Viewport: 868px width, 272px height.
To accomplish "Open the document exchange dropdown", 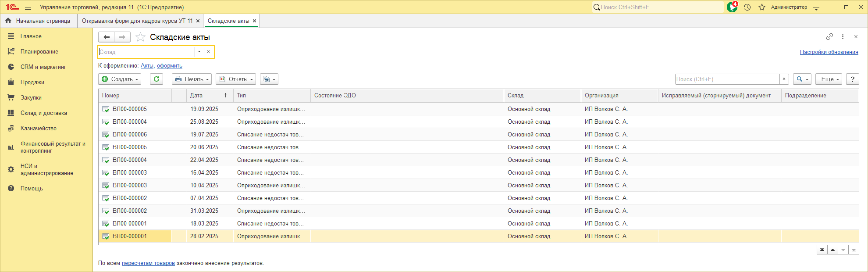I will (x=269, y=79).
